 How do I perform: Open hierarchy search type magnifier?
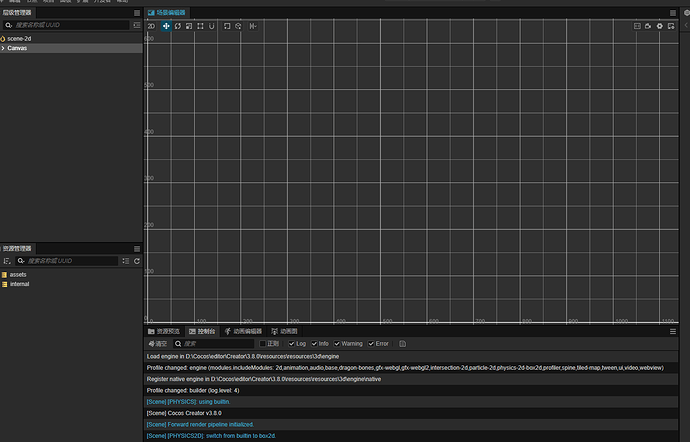pyautogui.click(x=8, y=25)
